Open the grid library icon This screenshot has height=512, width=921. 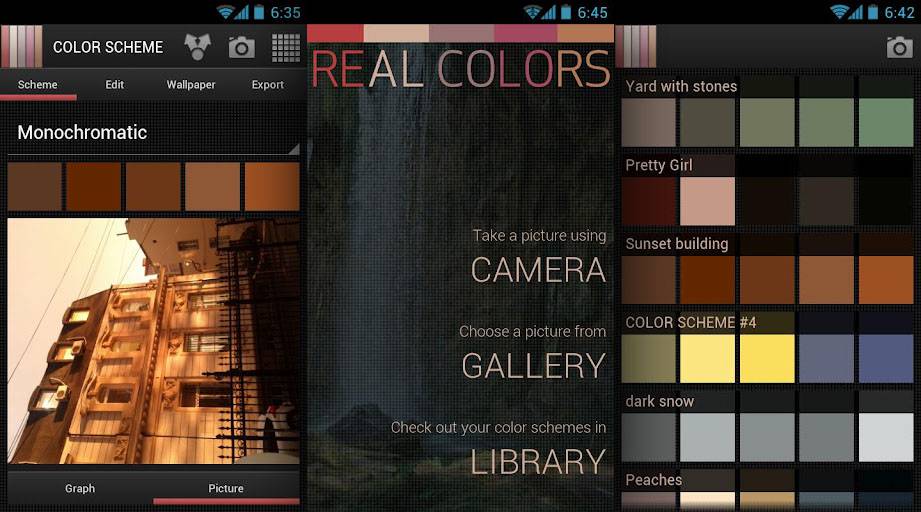[x=286, y=48]
